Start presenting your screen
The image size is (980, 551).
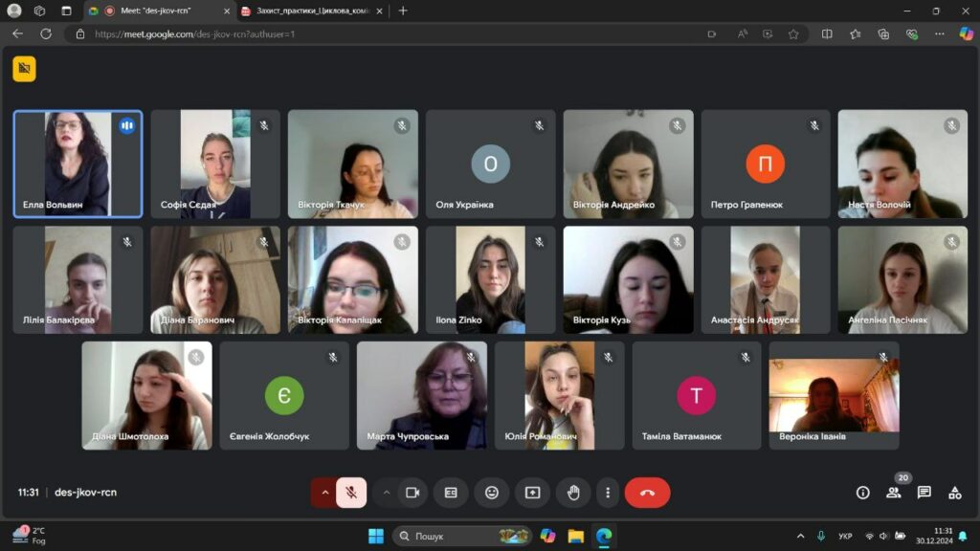click(x=532, y=493)
